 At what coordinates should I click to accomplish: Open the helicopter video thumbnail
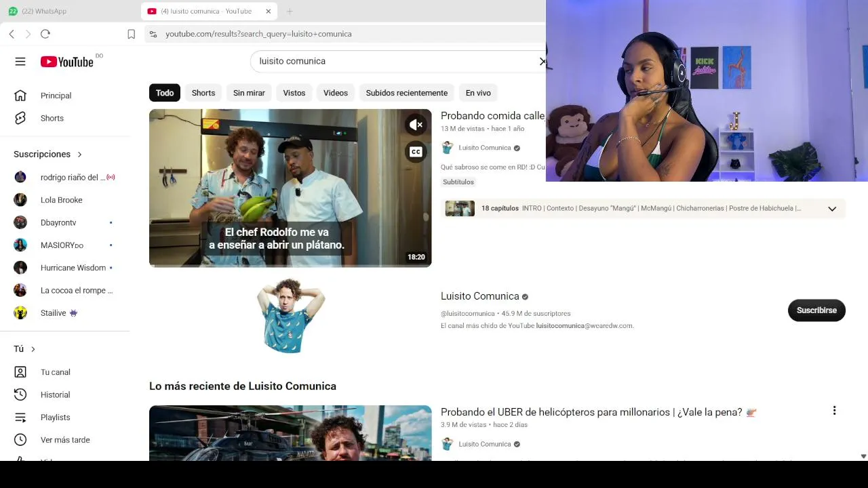coord(290,433)
